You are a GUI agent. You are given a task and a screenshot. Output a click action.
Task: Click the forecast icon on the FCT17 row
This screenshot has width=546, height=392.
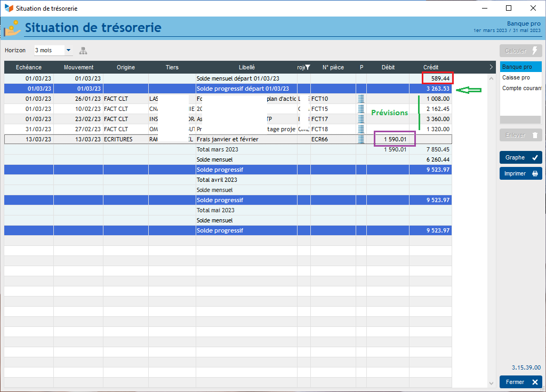(x=361, y=119)
